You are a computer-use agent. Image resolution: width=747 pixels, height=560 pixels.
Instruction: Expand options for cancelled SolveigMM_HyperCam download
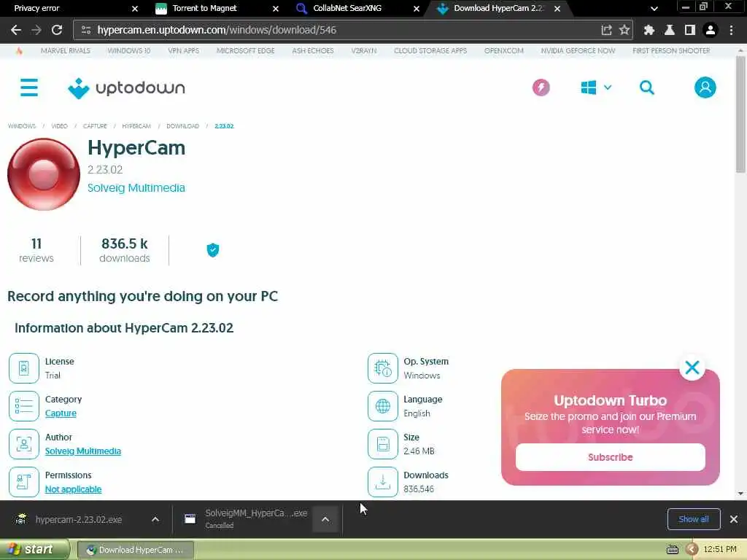(x=325, y=519)
